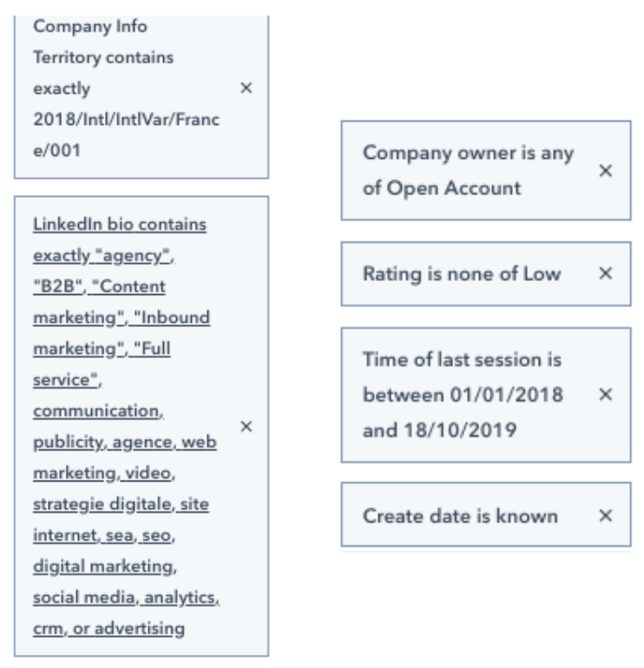This screenshot has height=668, width=644.
Task: Click the 'social media, analytics,' keyword line
Action: (126, 598)
